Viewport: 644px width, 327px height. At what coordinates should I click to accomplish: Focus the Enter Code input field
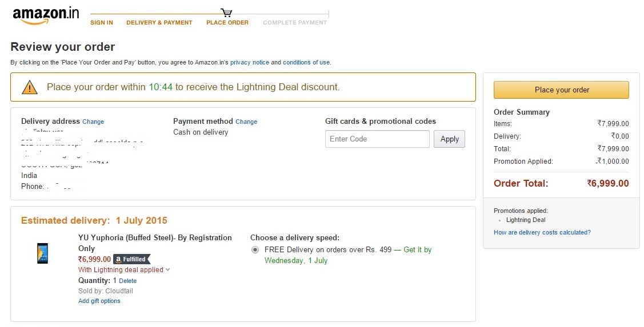(377, 139)
